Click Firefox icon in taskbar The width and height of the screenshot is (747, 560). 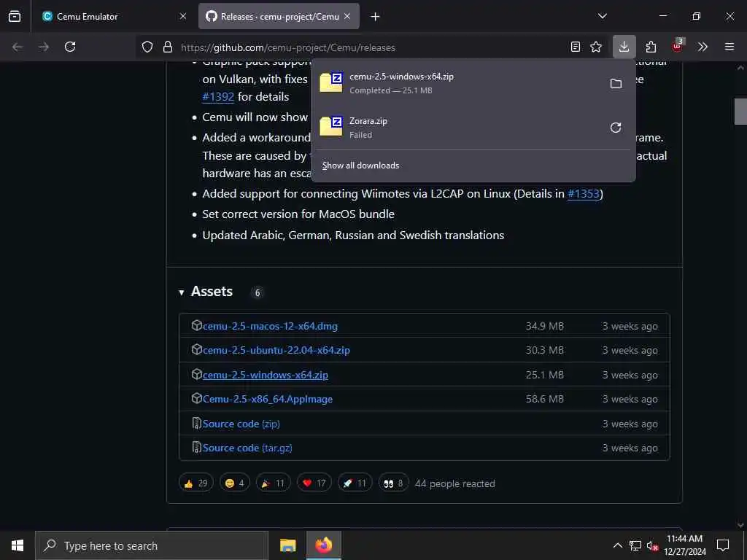point(323,545)
